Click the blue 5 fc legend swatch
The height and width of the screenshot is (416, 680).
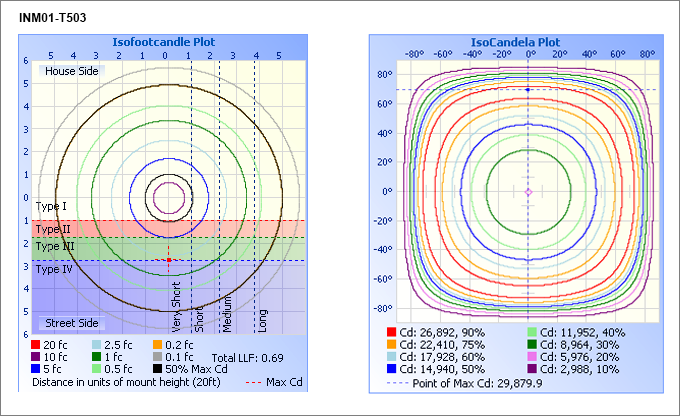tap(37, 369)
